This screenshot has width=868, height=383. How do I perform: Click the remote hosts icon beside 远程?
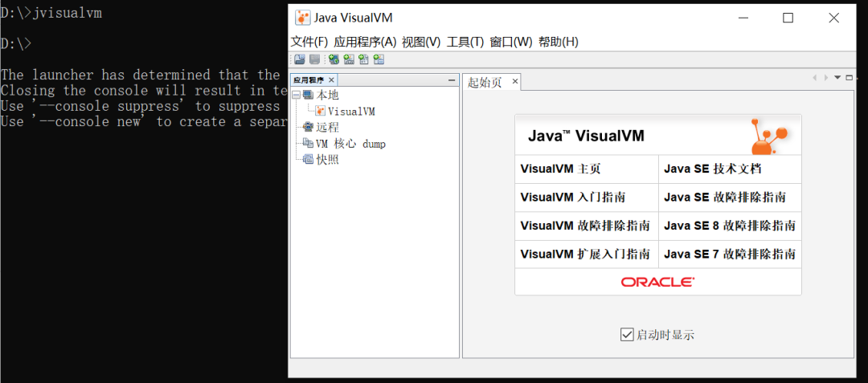(x=309, y=128)
